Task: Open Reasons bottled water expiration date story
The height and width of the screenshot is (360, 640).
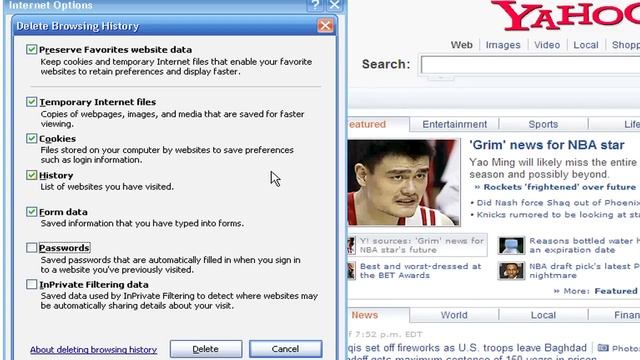Action: pos(584,245)
